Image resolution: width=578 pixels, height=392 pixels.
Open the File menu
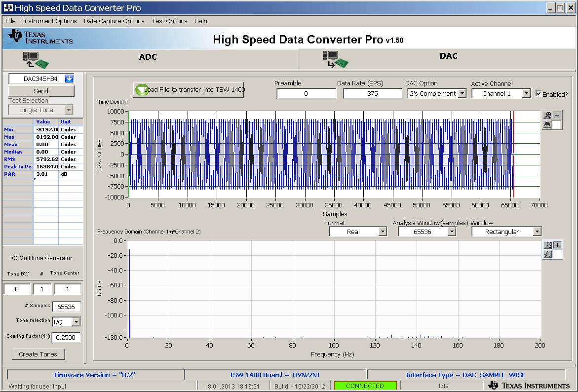pyautogui.click(x=10, y=21)
